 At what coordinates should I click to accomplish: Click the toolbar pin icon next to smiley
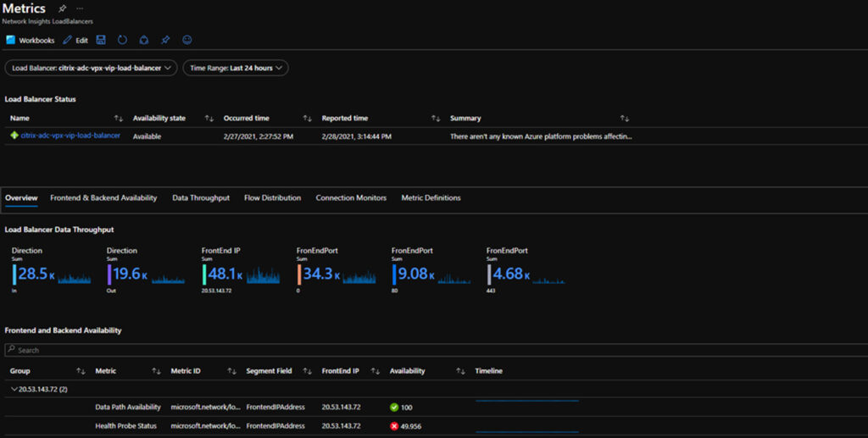165,40
